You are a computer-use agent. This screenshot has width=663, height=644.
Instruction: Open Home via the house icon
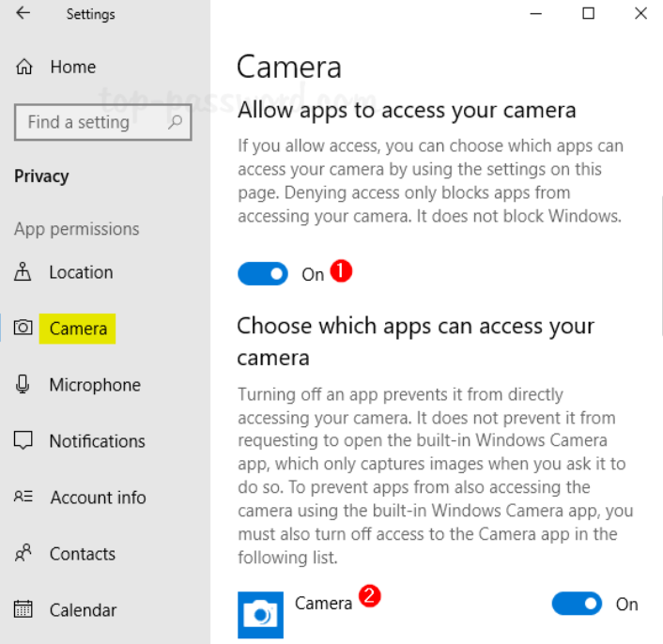(24, 67)
